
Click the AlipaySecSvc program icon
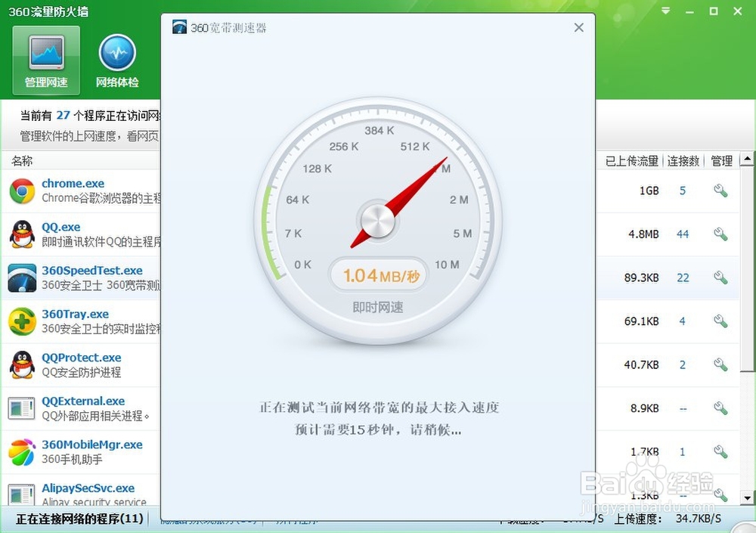tap(20, 495)
